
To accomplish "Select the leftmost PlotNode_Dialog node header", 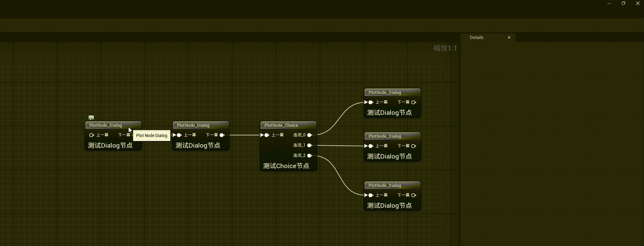I will tap(106, 125).
